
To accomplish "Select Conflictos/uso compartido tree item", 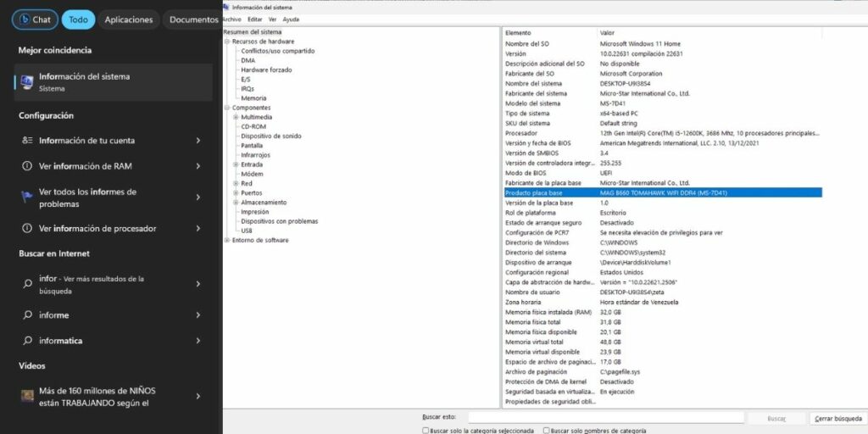I will [x=278, y=51].
